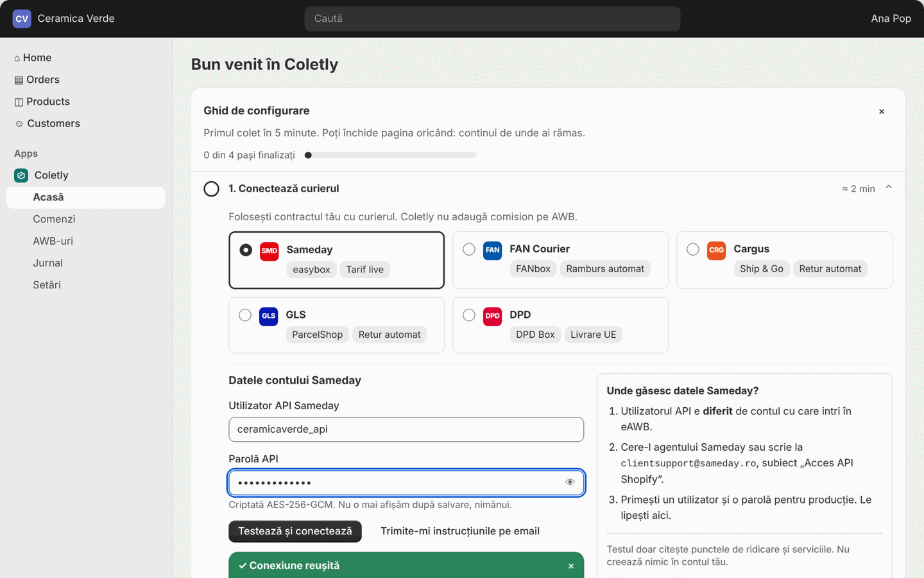
Task: Dismiss the Conexiune reușită banner
Action: pos(571,566)
